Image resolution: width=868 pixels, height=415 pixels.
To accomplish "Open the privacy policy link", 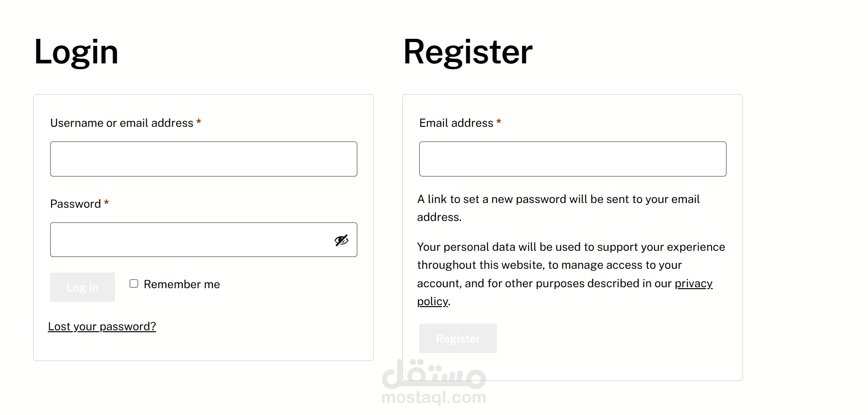I will 693,283.
